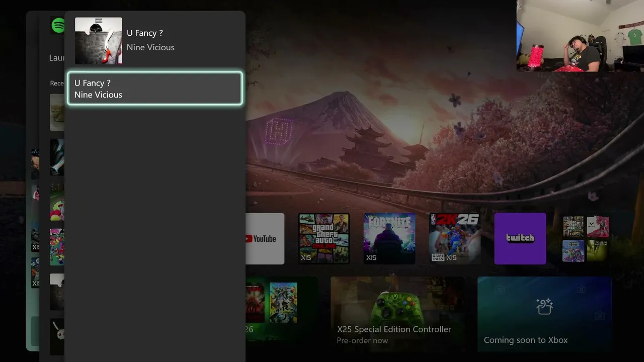Viewport: 644px width, 362px height.
Task: Launch the Twitch app tile
Action: coord(520,238)
